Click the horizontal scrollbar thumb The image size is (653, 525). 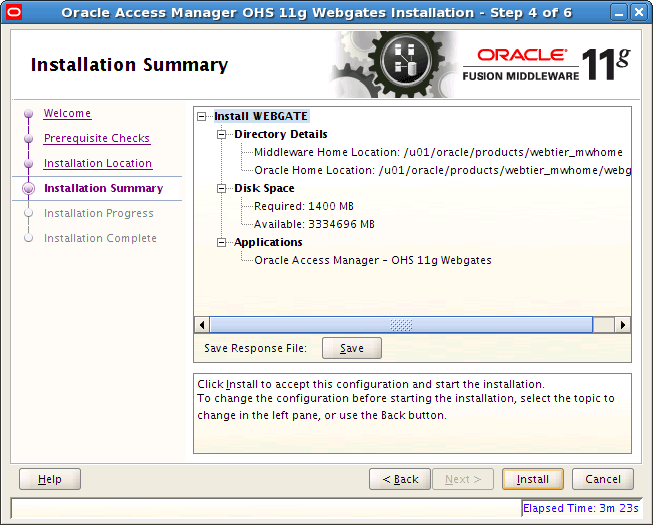click(401, 325)
